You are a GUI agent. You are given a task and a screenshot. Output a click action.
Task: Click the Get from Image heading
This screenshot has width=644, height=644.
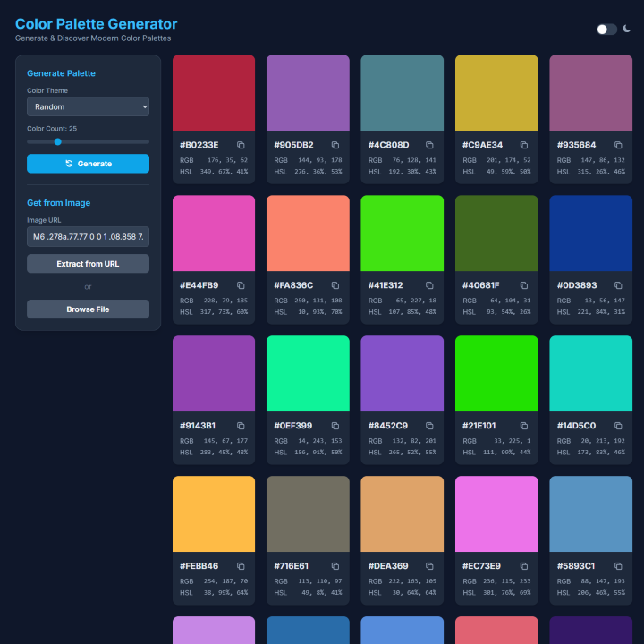pos(59,203)
